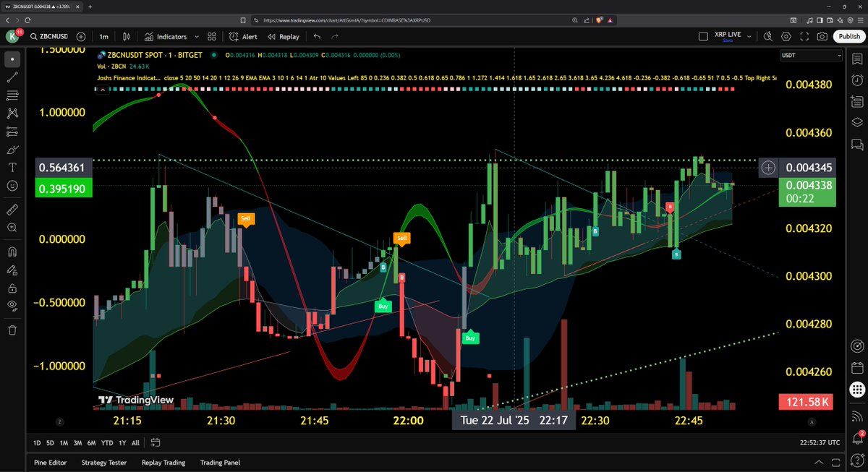Open the Replay Trading tab

[163, 463]
